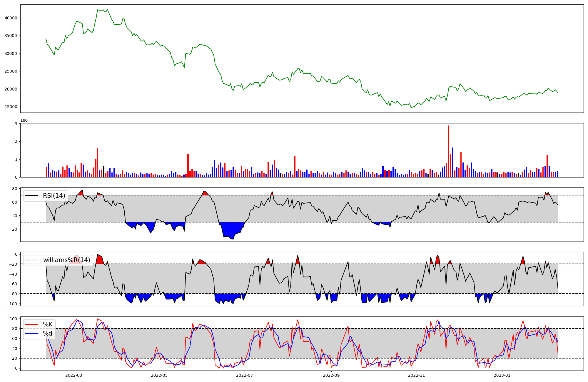Click the 15000 price axis tick label
The image size is (588, 382).
pos(11,107)
